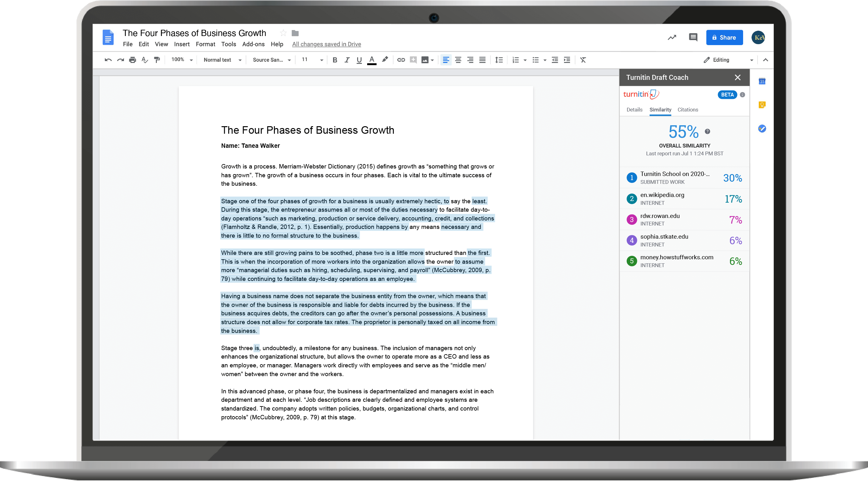Viewport: 868px width, 481px height.
Task: Open the Help menu
Action: 277,44
